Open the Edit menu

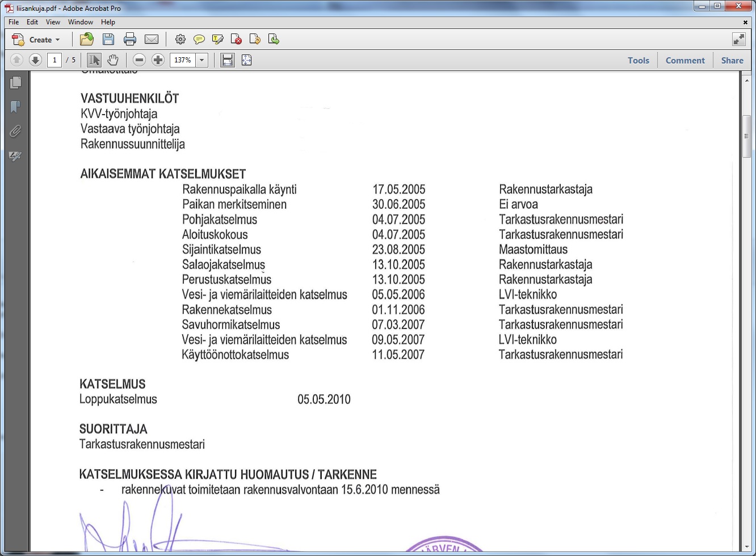(32, 22)
